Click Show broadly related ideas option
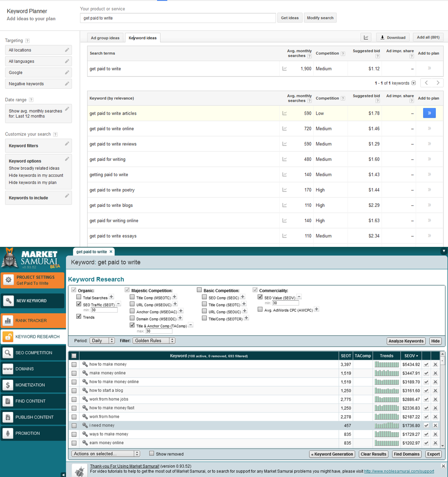 34,168
